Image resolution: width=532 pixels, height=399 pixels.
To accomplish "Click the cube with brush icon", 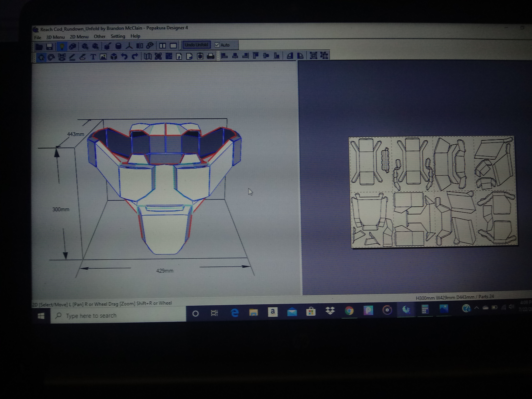I will [x=108, y=46].
